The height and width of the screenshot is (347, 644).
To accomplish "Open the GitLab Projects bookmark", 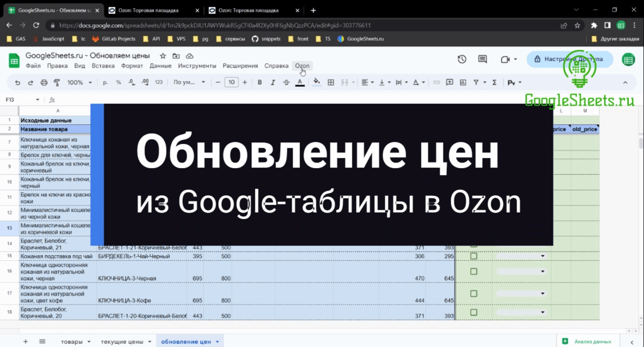I will pyautogui.click(x=114, y=39).
